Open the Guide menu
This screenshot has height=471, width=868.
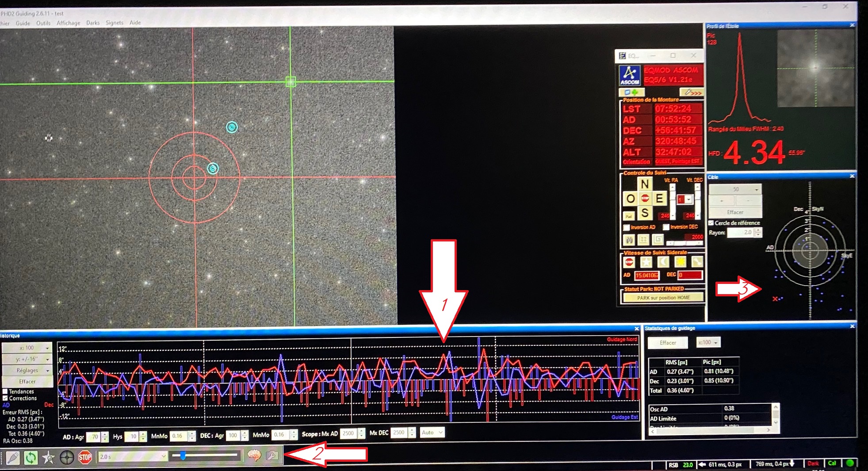pos(23,23)
